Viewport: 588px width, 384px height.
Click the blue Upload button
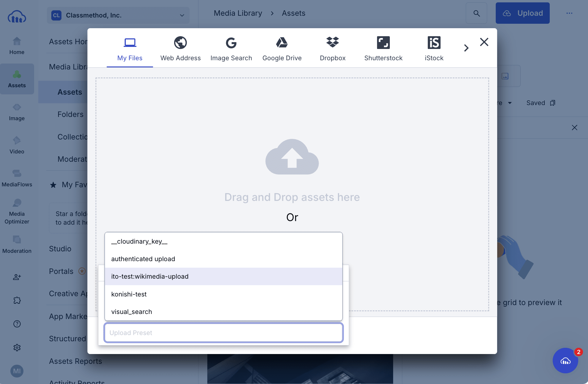click(523, 13)
